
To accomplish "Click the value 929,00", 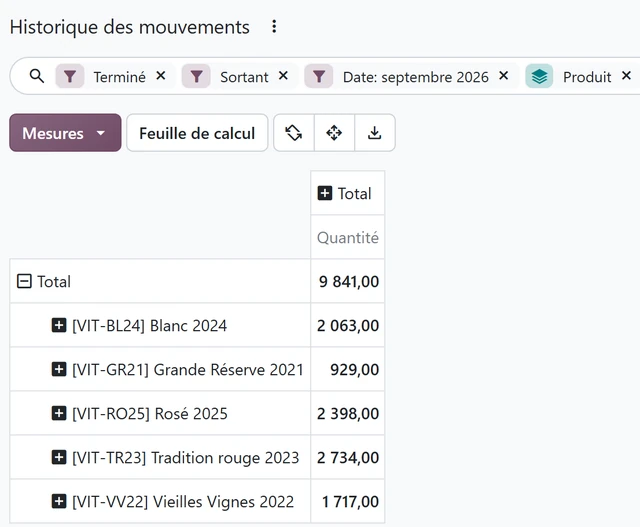I will 354,370.
